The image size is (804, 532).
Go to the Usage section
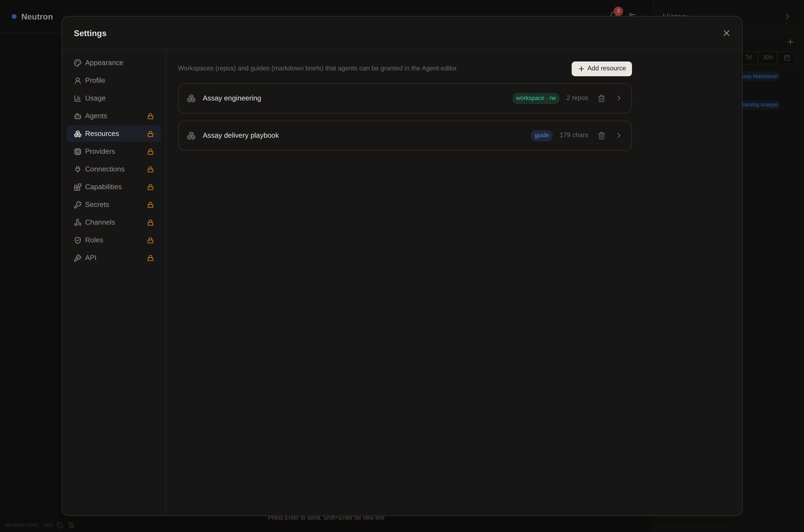point(114,98)
